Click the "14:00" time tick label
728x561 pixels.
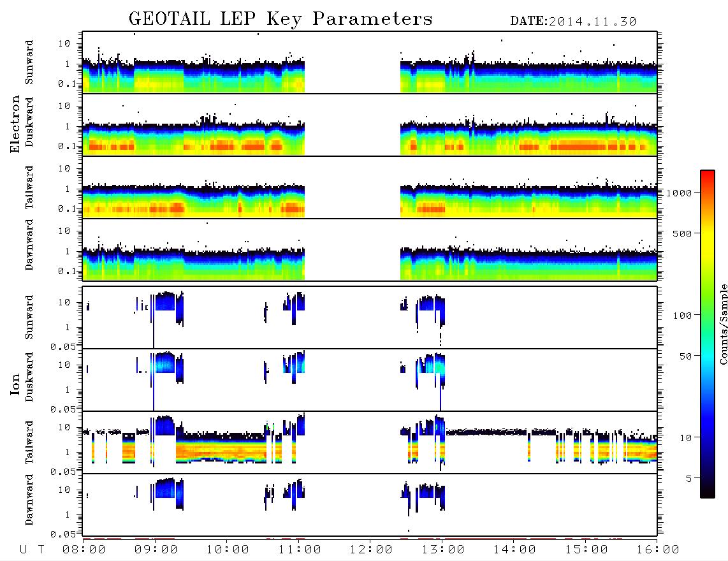(514, 550)
